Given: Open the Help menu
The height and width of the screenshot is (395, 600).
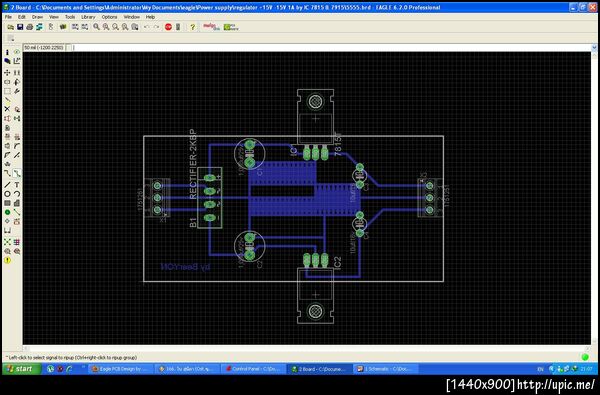Looking at the screenshot, I should 150,17.
